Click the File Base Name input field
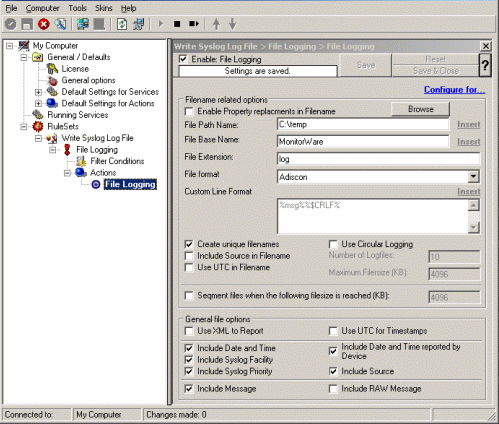 pyautogui.click(x=363, y=142)
